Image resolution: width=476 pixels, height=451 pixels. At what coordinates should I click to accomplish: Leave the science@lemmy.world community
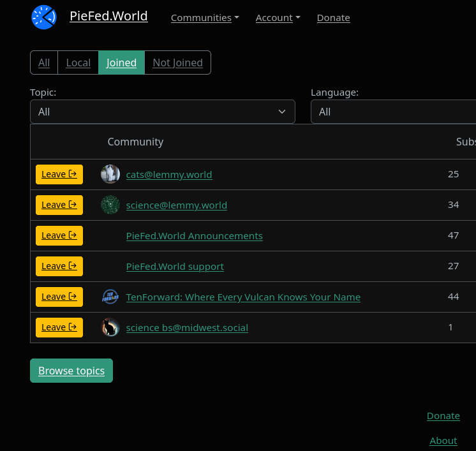[59, 205]
